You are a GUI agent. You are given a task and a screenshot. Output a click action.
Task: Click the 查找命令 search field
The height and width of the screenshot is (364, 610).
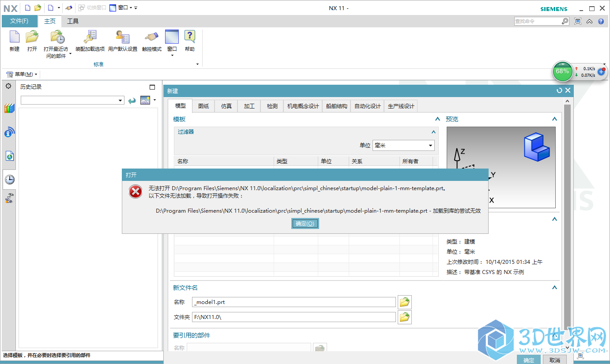[538, 21]
